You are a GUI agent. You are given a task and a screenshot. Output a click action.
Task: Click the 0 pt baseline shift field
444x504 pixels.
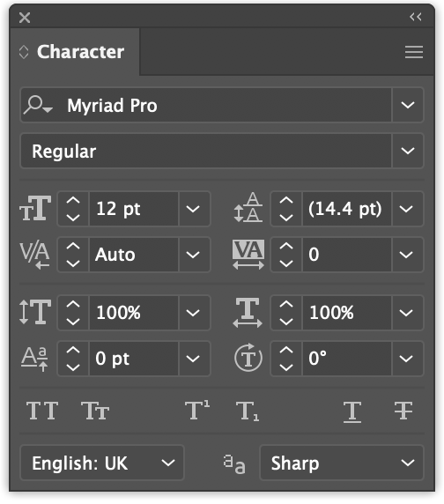pyautogui.click(x=133, y=359)
